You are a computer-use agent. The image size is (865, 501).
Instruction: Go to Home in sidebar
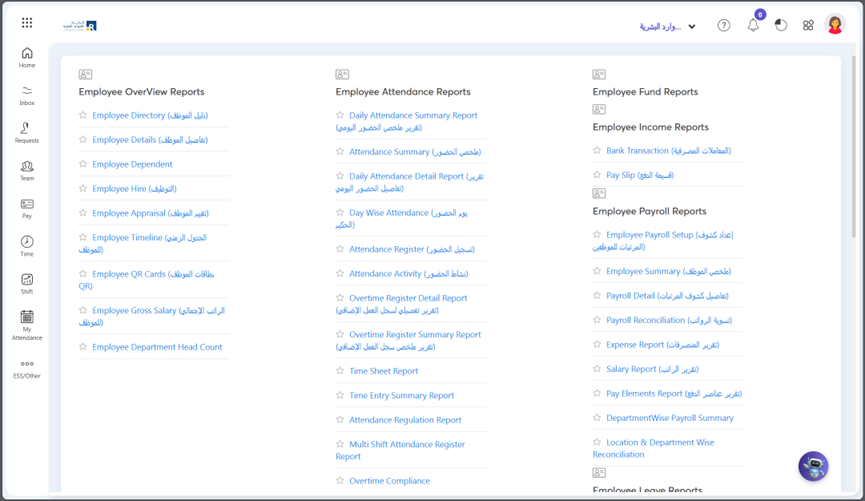[27, 58]
